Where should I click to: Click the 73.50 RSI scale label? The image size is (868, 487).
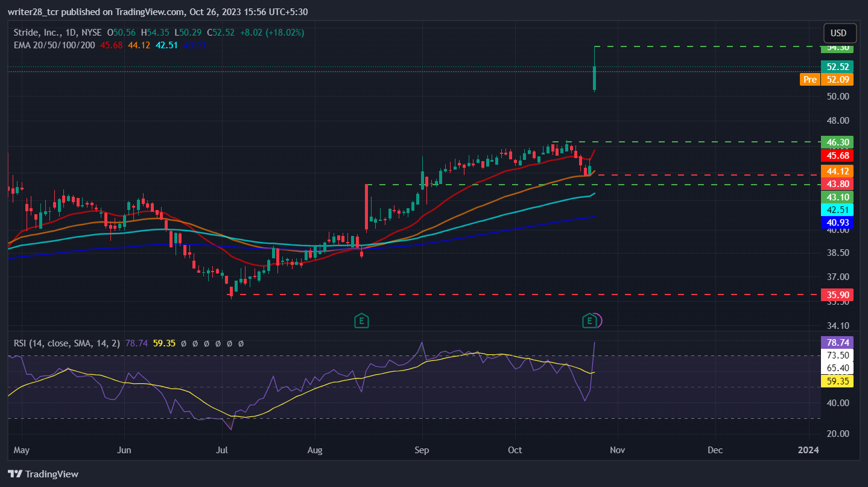pos(837,355)
